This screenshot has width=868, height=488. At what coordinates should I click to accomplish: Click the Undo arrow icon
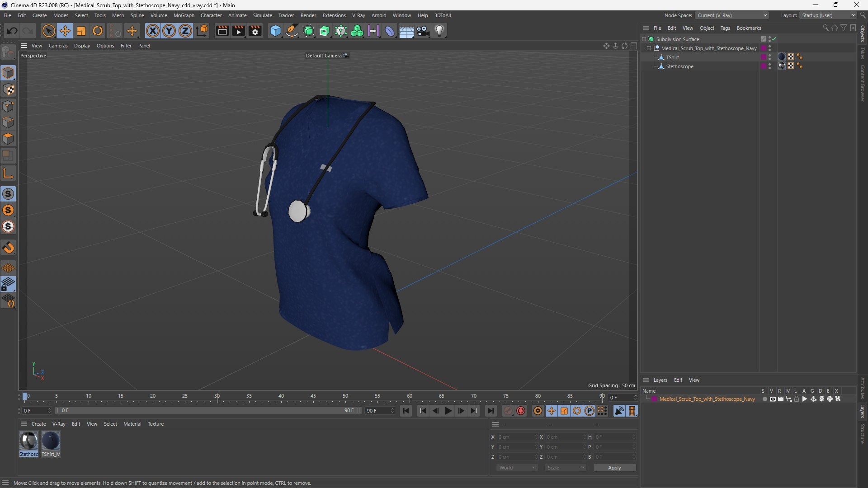(12, 31)
